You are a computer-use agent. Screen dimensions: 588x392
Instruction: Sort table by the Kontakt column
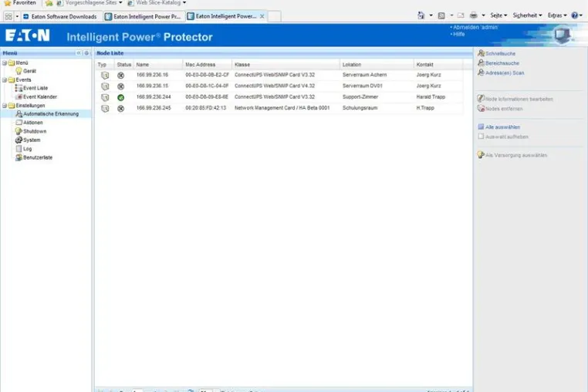tap(438, 65)
